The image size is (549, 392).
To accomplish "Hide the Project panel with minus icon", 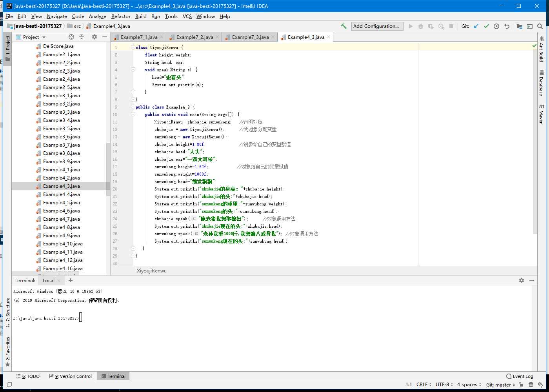I will (x=105, y=37).
